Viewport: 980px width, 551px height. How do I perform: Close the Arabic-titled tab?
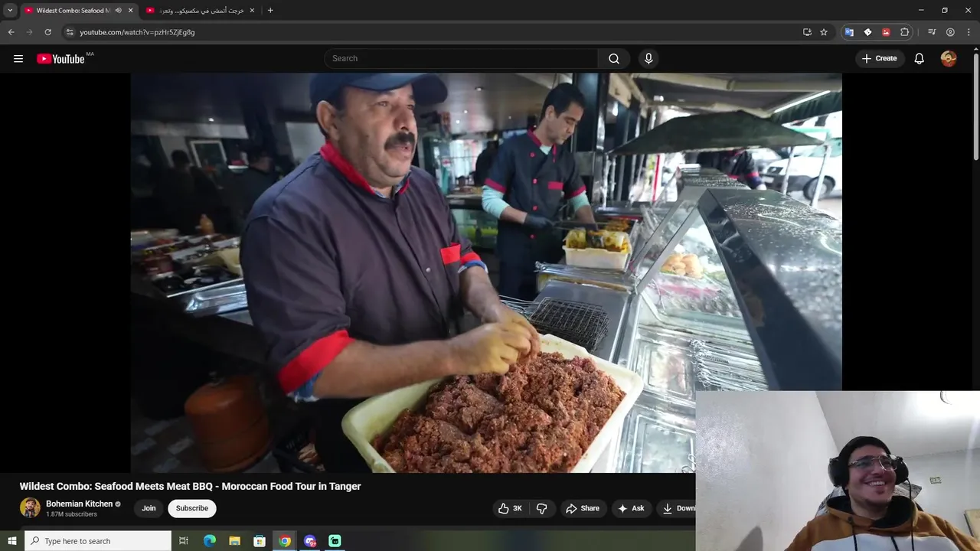(252, 11)
